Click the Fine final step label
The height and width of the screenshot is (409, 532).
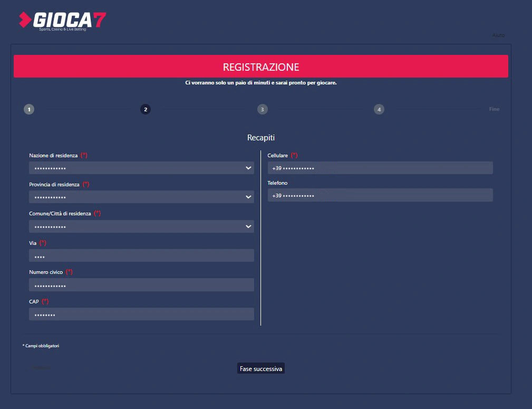(494, 109)
